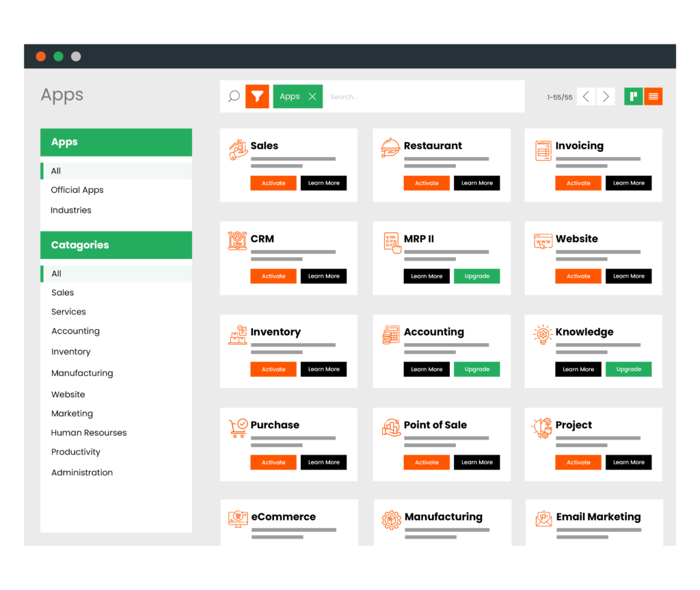Filter by Human Resourses category
The height and width of the screenshot is (590, 700).
(x=89, y=433)
